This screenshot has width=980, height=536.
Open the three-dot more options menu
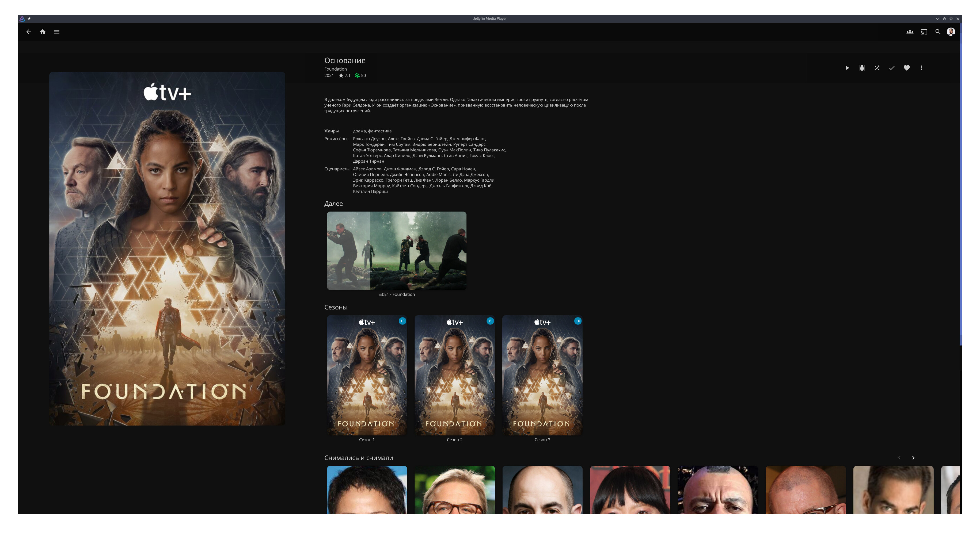click(921, 68)
